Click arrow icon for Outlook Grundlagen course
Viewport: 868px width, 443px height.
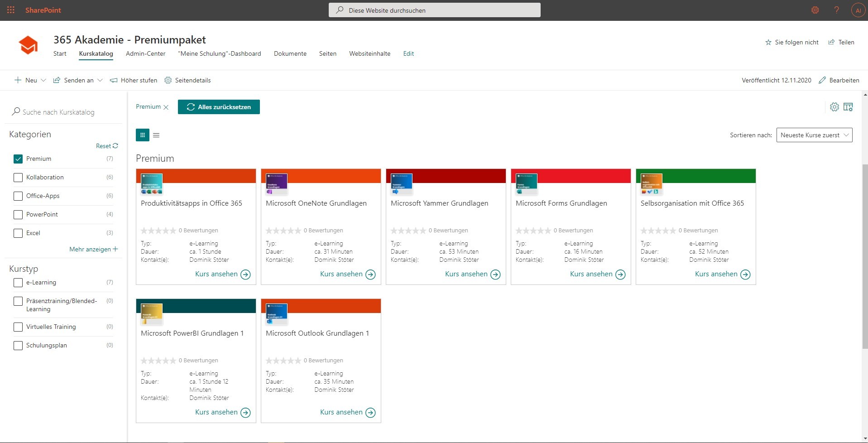(x=370, y=413)
